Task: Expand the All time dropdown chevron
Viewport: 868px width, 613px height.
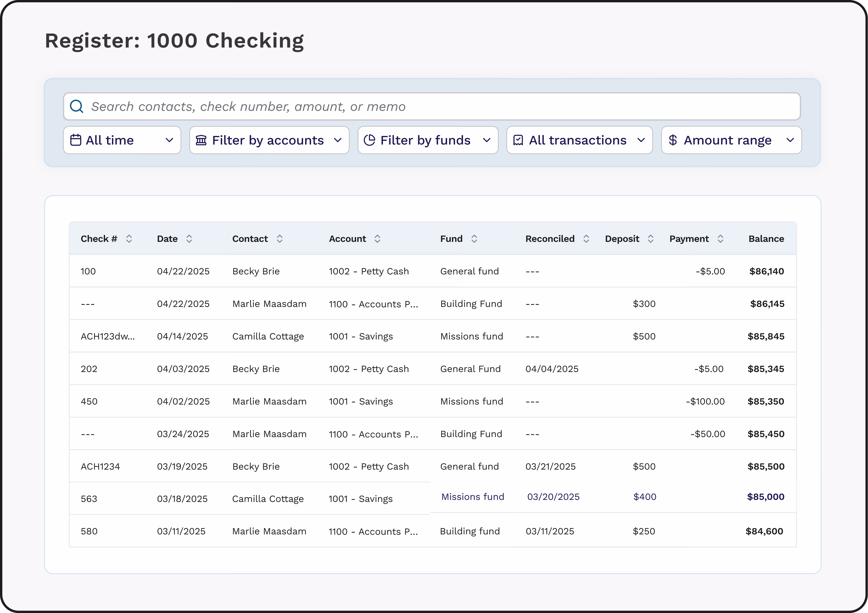Action: pos(169,140)
